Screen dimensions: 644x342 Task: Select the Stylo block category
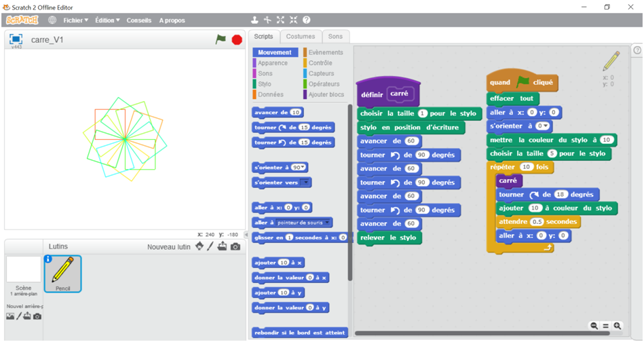pyautogui.click(x=264, y=84)
